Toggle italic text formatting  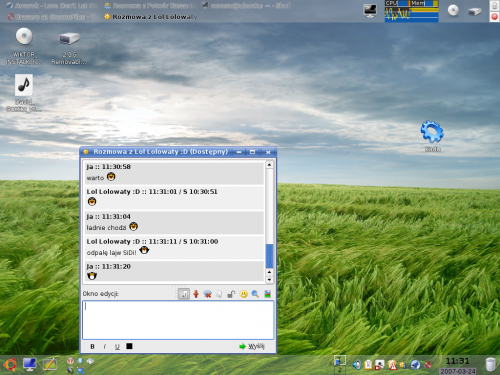105,346
